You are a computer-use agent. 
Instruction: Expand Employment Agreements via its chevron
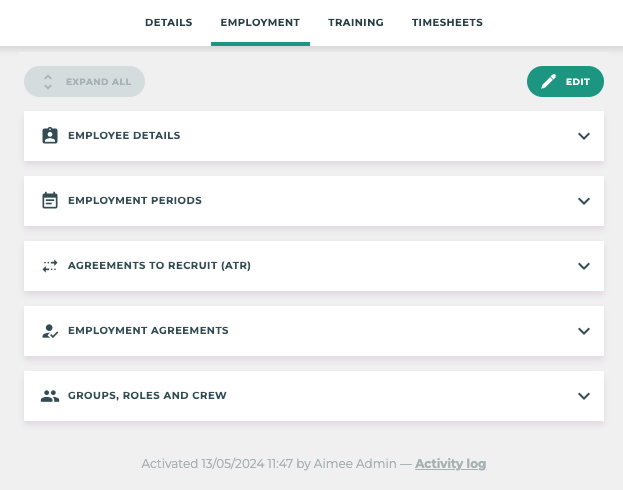(x=584, y=331)
